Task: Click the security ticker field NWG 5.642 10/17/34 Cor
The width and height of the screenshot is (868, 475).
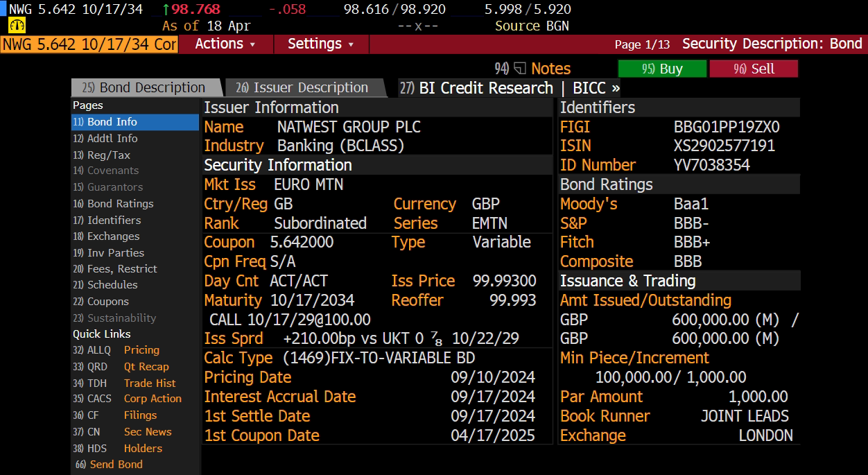Action: (89, 44)
